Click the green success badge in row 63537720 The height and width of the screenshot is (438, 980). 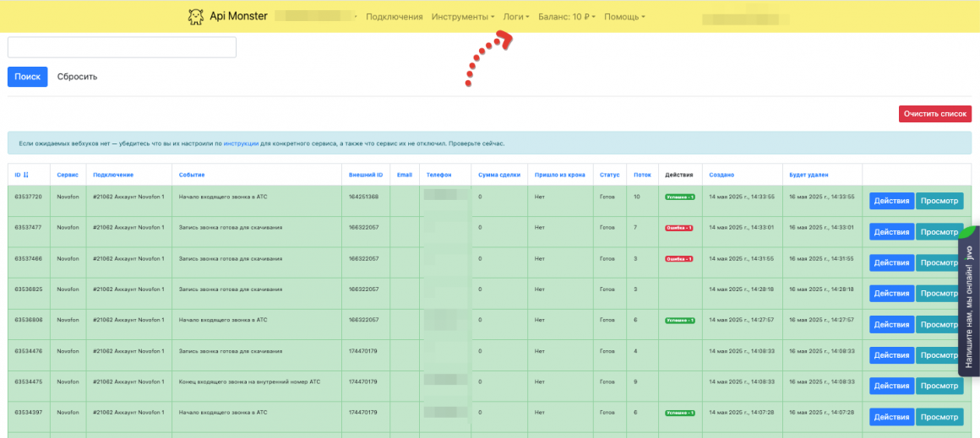678,197
